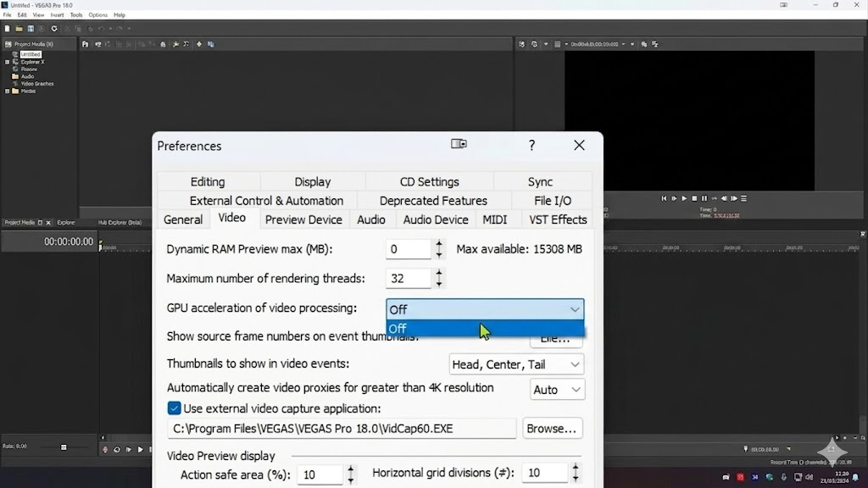868x488 pixels.
Task: Open the undo history dropdown arrow
Action: tap(110, 29)
